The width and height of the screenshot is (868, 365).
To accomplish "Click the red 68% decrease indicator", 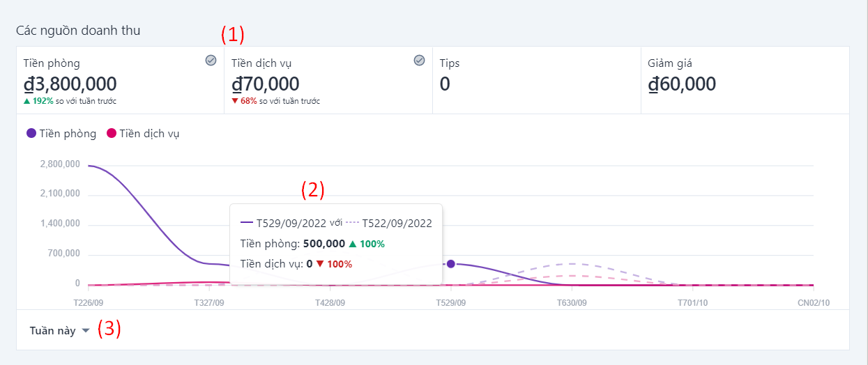I will pyautogui.click(x=245, y=101).
